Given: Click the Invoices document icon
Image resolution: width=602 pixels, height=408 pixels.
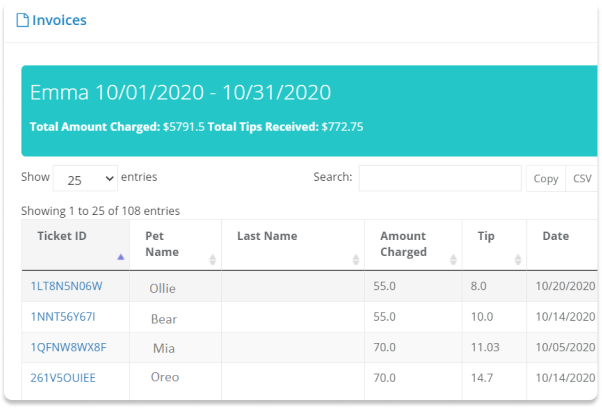Looking at the screenshot, I should [x=22, y=20].
